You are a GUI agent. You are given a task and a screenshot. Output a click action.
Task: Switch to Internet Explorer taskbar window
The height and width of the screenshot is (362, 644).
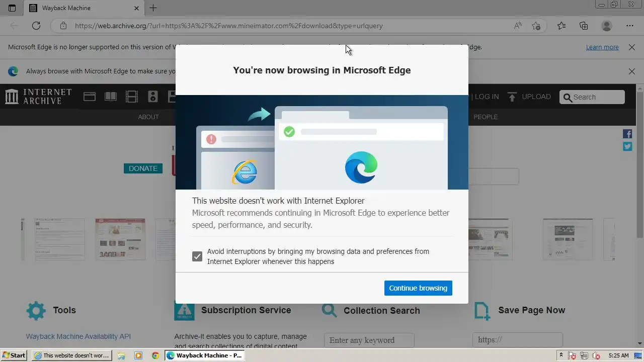click(x=71, y=355)
